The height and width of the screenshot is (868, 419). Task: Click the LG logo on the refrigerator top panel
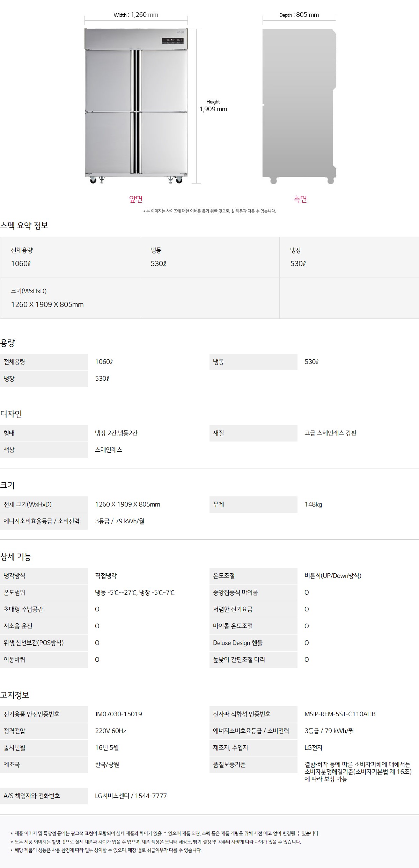(x=181, y=33)
